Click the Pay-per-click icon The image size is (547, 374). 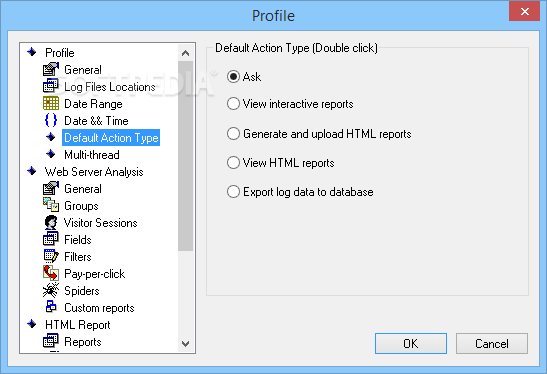click(51, 273)
